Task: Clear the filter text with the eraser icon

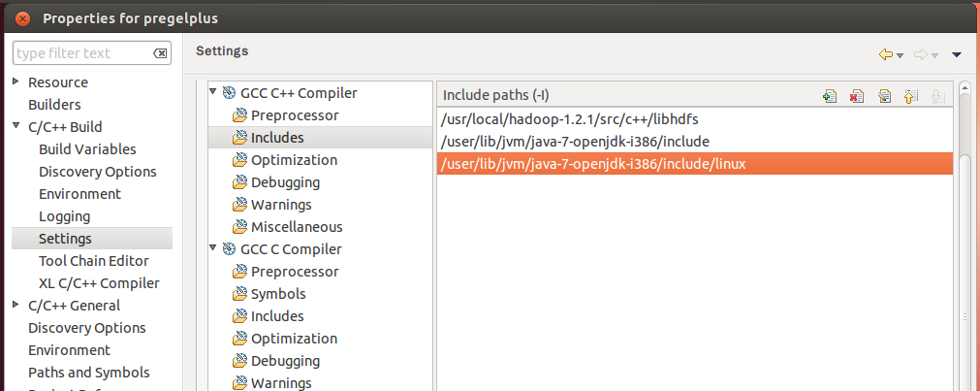Action: [160, 53]
